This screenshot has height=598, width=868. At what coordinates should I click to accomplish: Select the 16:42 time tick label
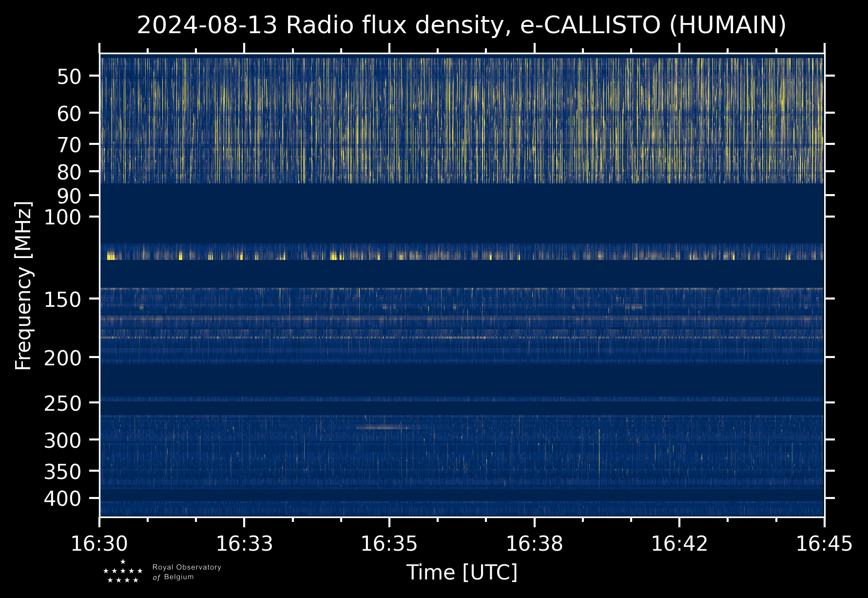coord(679,543)
